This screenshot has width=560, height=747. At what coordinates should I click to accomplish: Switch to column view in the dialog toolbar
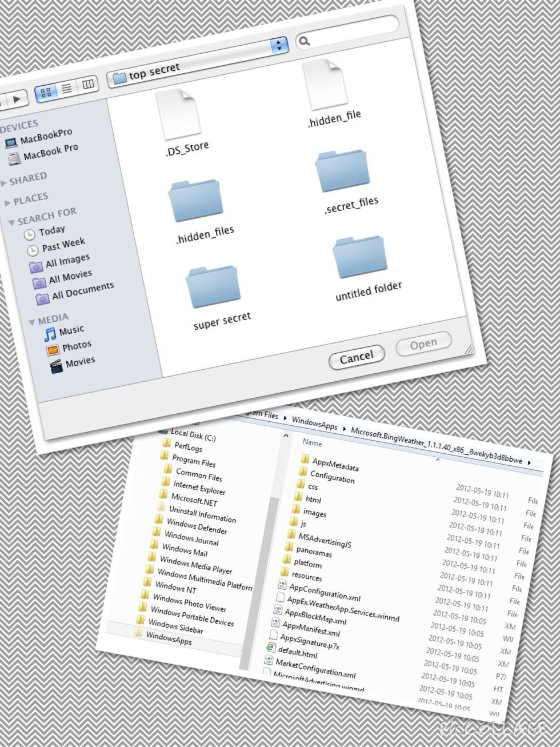pyautogui.click(x=87, y=86)
